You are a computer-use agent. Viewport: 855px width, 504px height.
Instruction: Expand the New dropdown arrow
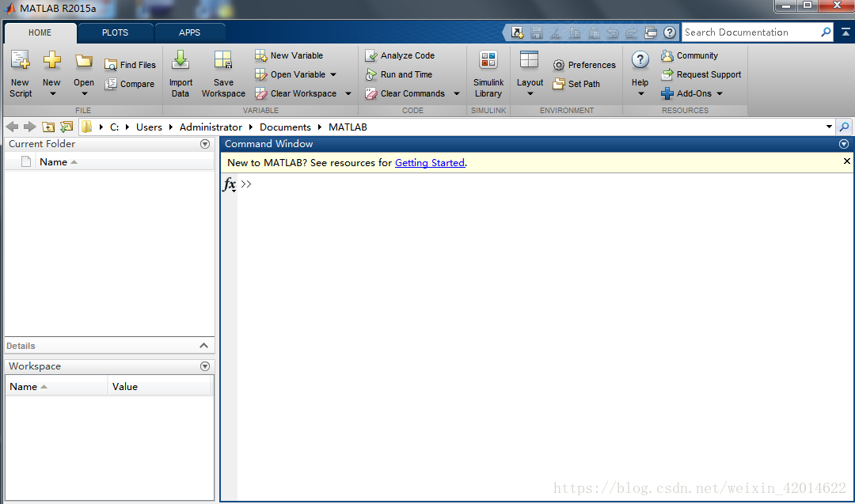point(52,93)
